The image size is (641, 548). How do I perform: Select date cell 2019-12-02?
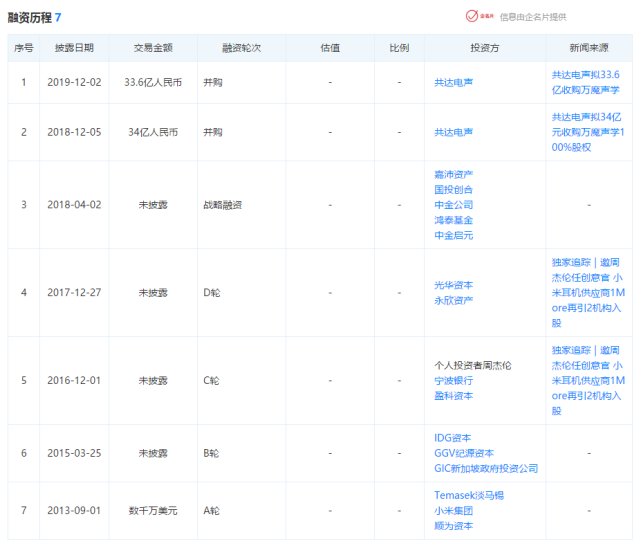[x=74, y=83]
